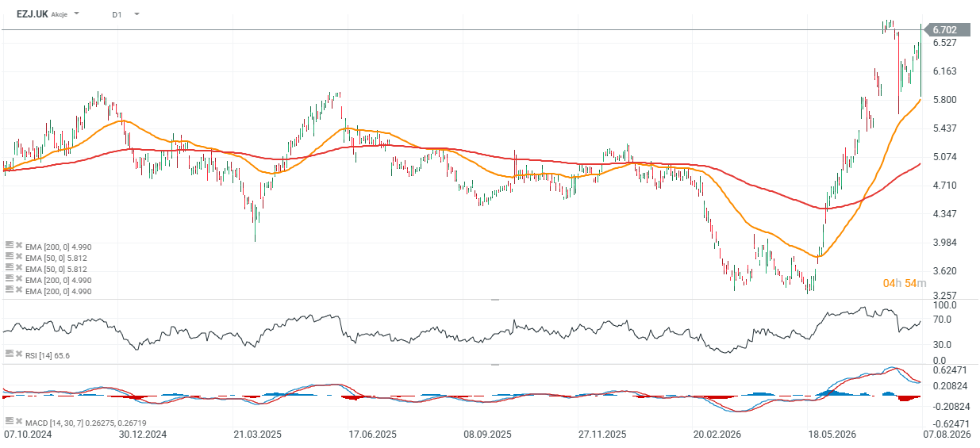Click date label 17.06.2025
Image resolution: width=980 pixels, height=448 pixels.
click(373, 435)
